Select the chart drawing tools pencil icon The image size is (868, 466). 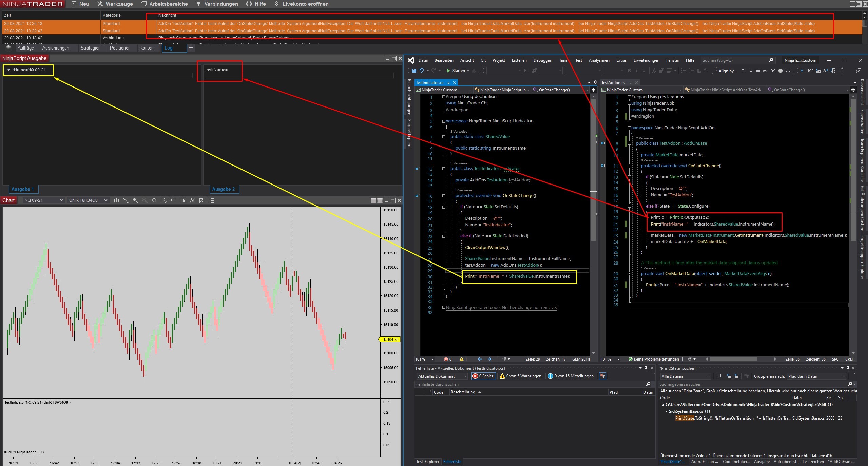[x=126, y=200]
